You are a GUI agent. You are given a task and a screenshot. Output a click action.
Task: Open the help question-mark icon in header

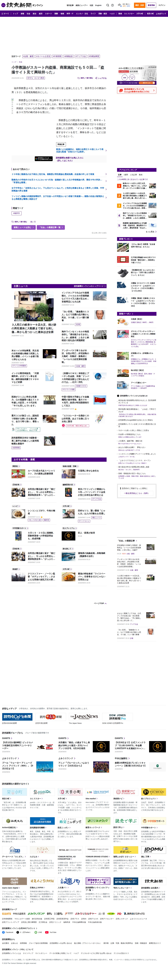pyautogui.click(x=112, y=5)
